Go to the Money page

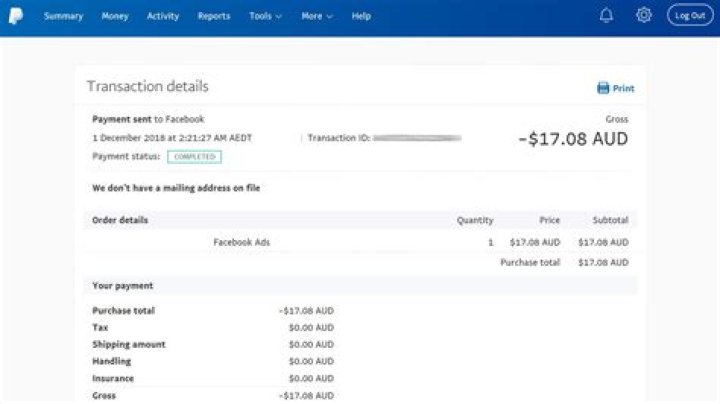click(115, 16)
